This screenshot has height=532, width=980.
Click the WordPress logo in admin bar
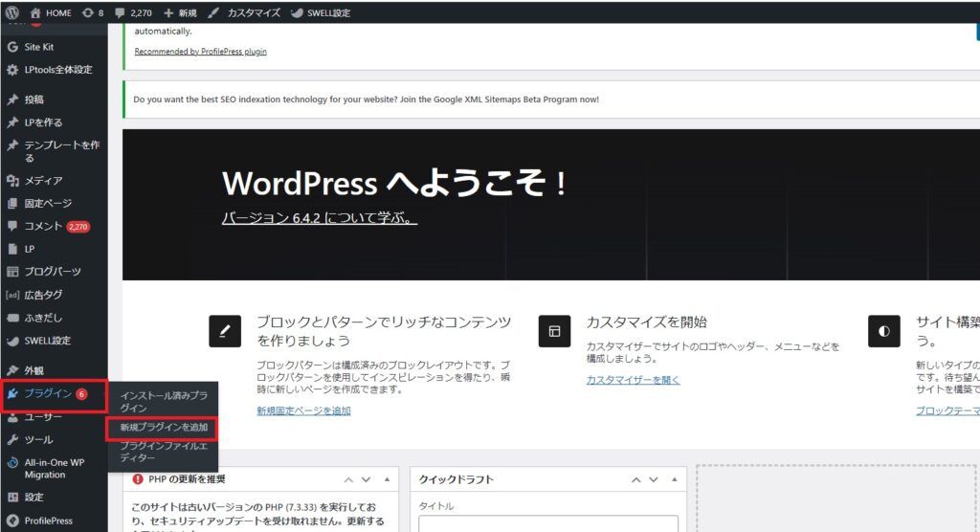pyautogui.click(x=11, y=12)
